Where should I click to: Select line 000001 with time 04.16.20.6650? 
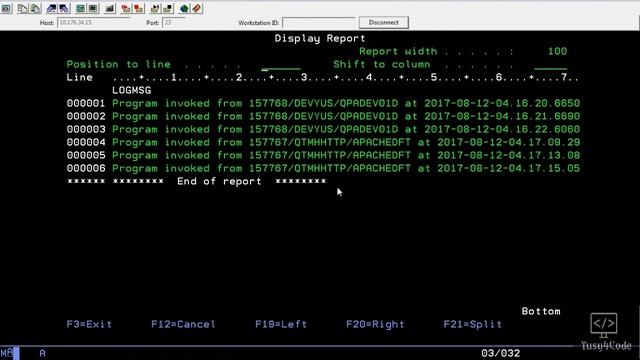pos(323,103)
